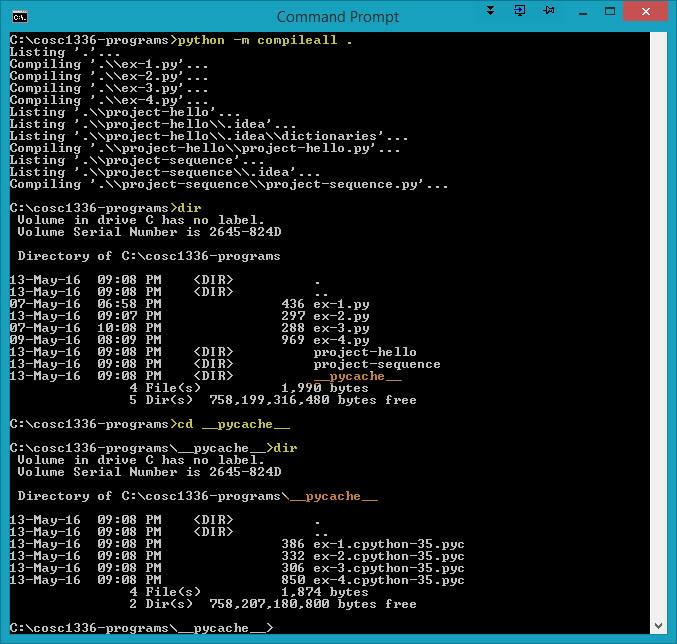This screenshot has width=677, height=644.
Task: Click the Command Prompt title text
Action: point(337,16)
